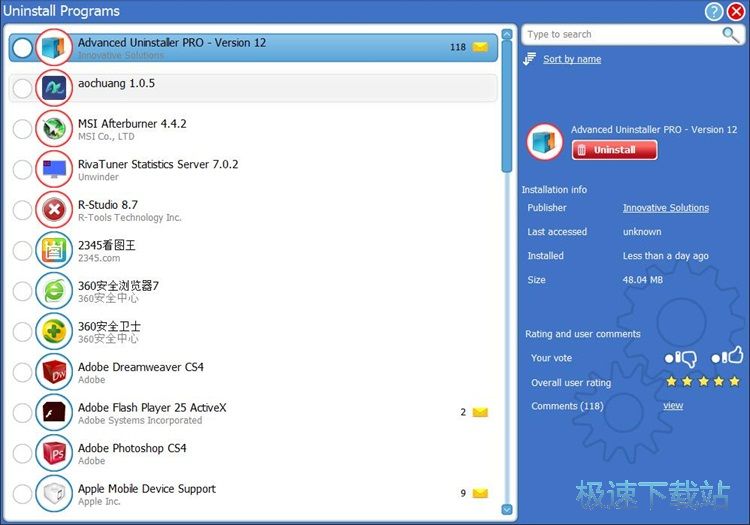Click the Adobe Photoshop CS4 icon
750x525 pixels.
[54, 453]
